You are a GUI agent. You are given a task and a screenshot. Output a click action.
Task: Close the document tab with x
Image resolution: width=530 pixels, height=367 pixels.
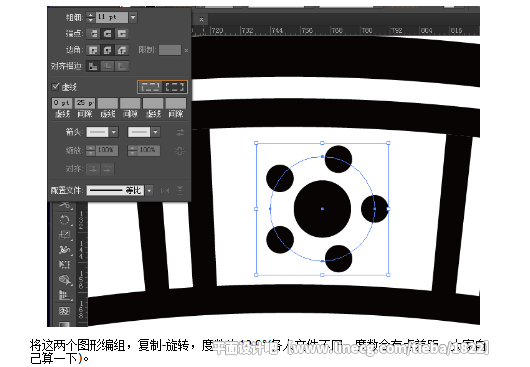[201, 19]
